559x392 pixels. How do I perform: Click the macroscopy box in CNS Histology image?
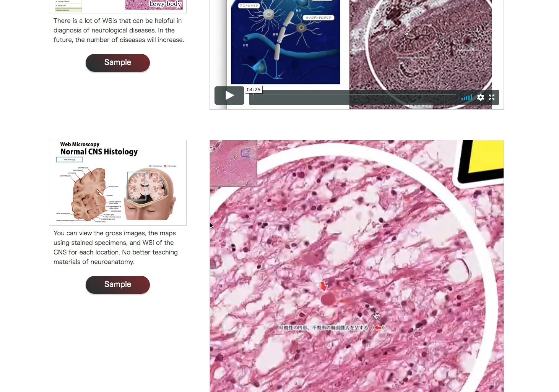(x=69, y=160)
